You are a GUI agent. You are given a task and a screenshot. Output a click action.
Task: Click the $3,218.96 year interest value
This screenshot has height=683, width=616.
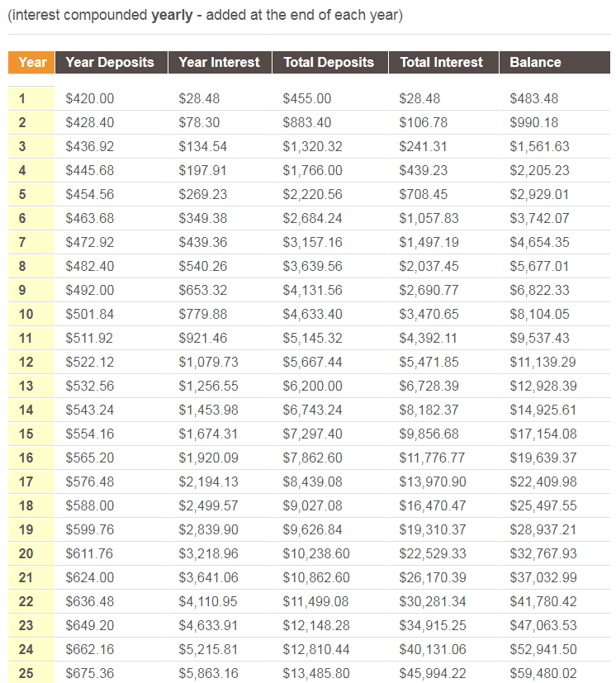[207, 553]
